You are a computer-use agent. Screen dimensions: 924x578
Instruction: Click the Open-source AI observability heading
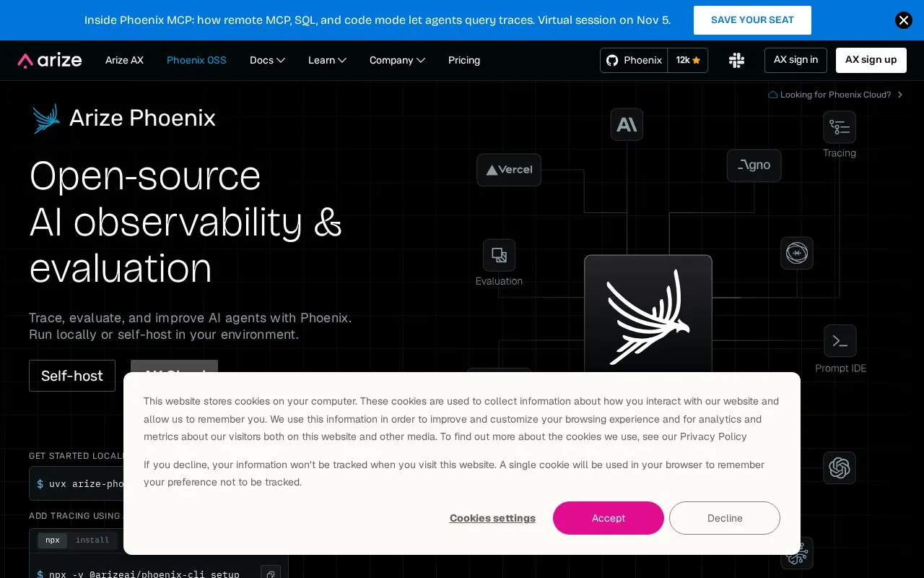pyautogui.click(x=186, y=222)
